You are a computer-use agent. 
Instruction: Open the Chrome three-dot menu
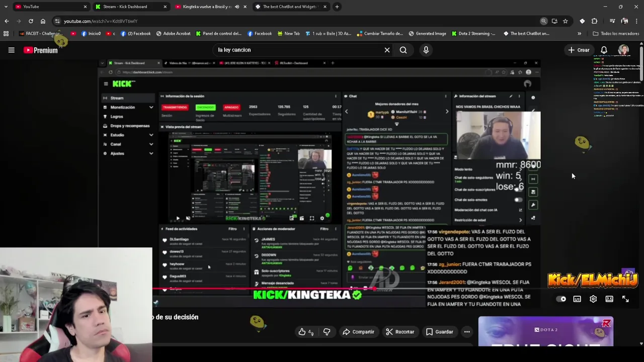coord(636,21)
